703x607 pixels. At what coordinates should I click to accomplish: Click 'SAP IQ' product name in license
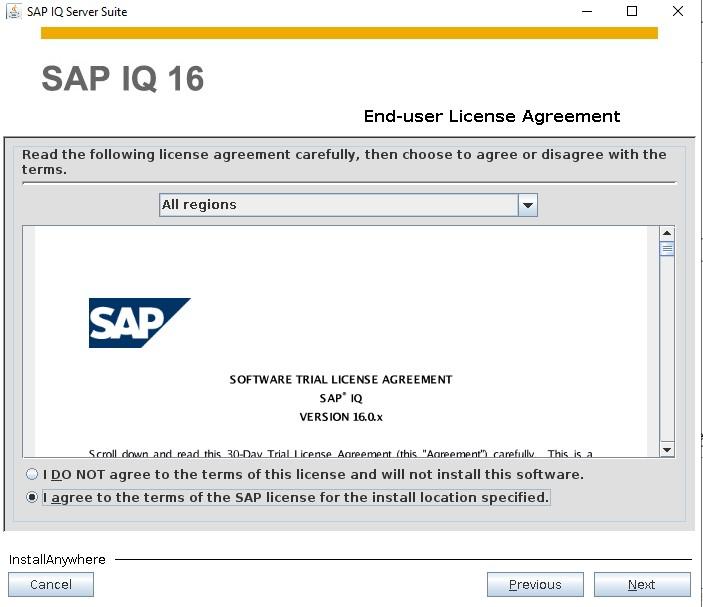pyautogui.click(x=341, y=398)
